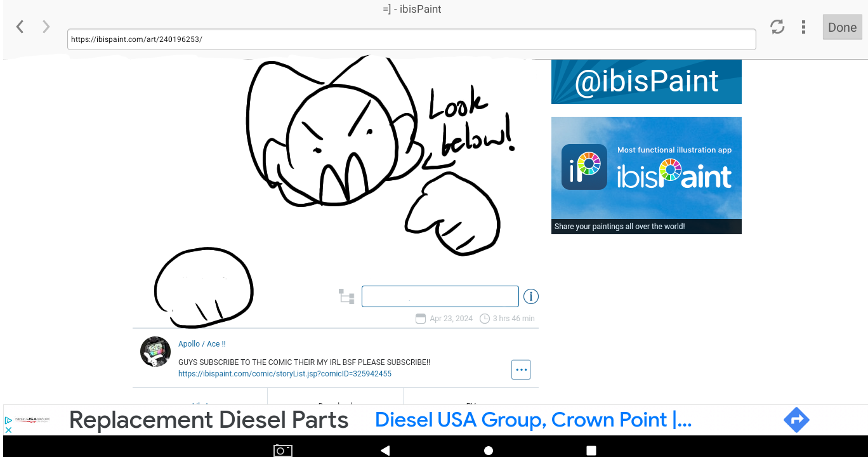Open Diesel USA Group ad link
Image resolution: width=868 pixels, height=457 pixels.
click(x=533, y=420)
